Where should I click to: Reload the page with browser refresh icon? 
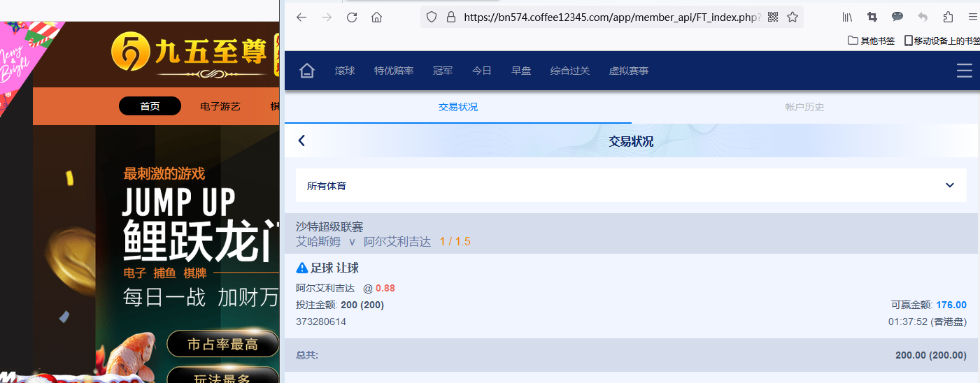(x=352, y=17)
